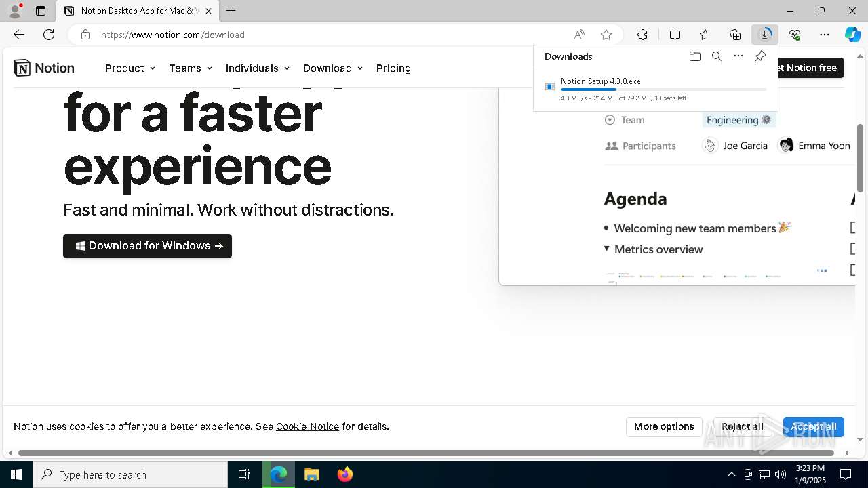Open the taskbar clock and date
Viewport: 868px width, 488px height.
tap(810, 474)
